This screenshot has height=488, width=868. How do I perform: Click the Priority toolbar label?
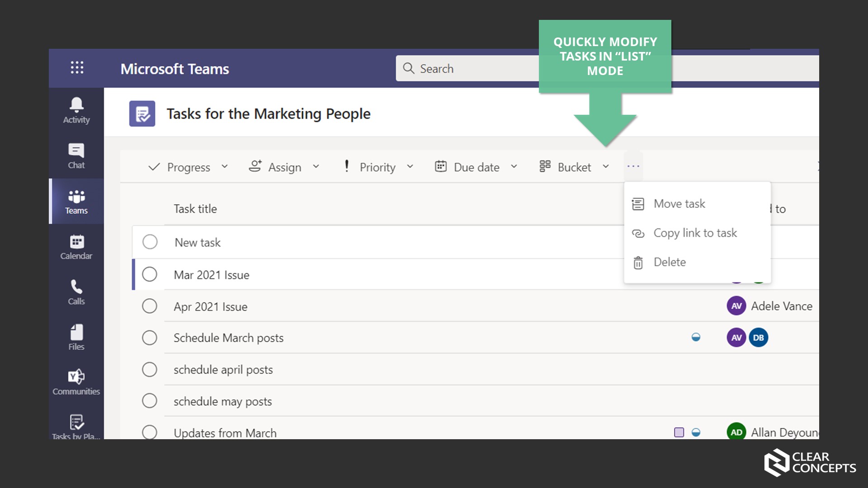pyautogui.click(x=377, y=167)
